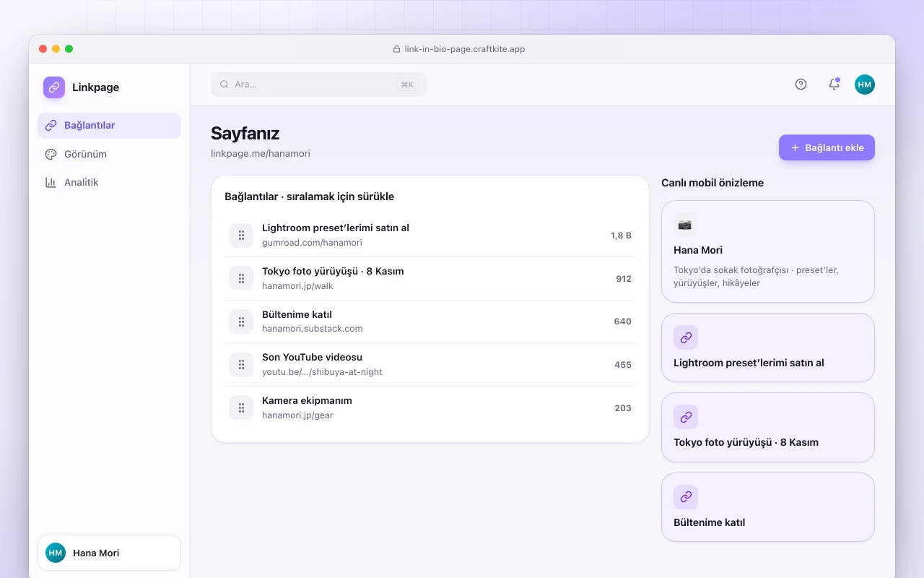This screenshot has width=924, height=578.
Task: Open the HM avatar in top bar
Action: 865,85
